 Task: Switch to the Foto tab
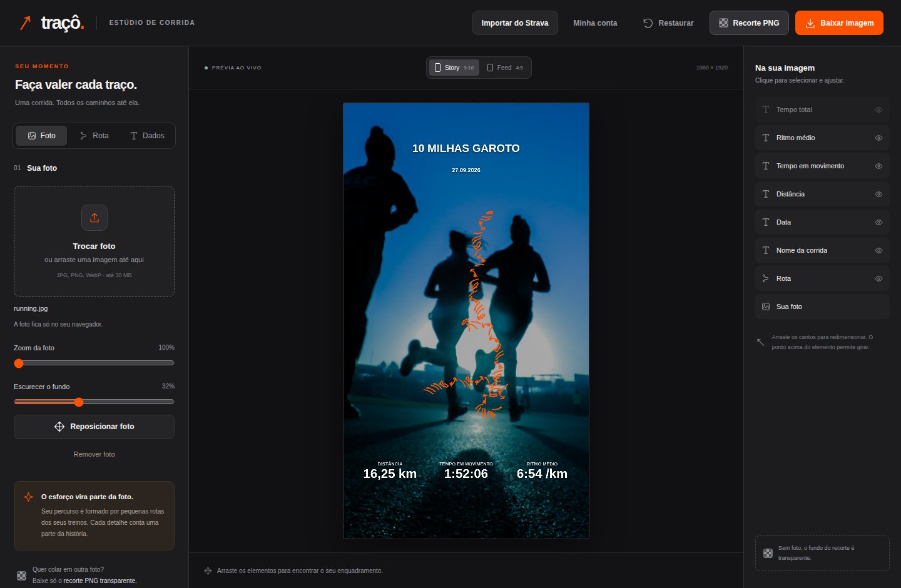click(x=41, y=136)
